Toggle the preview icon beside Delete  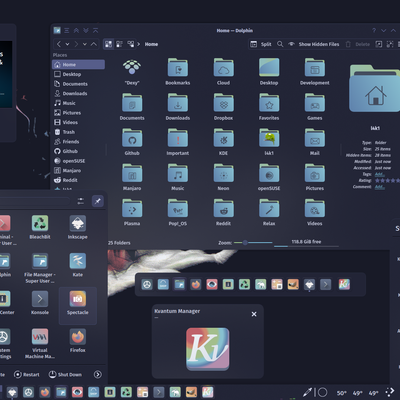tap(379, 44)
